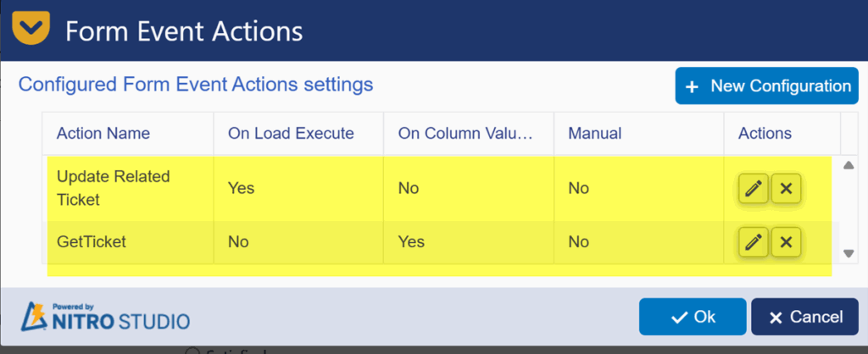Select the On Column Value header
The image size is (868, 354).
click(x=465, y=133)
